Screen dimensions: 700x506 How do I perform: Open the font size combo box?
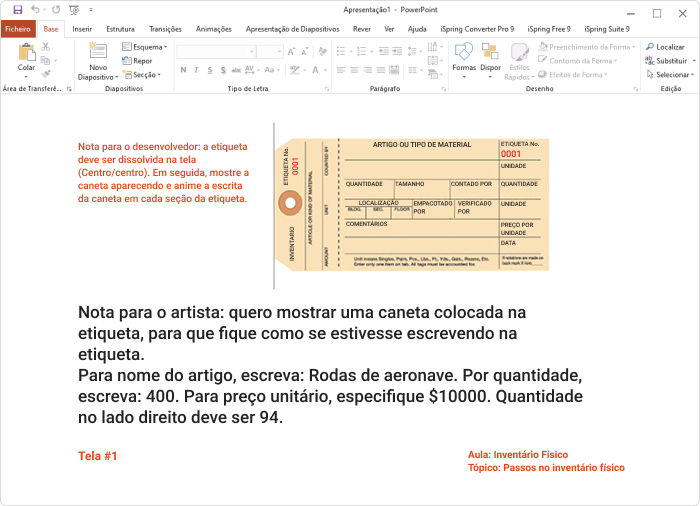270,52
